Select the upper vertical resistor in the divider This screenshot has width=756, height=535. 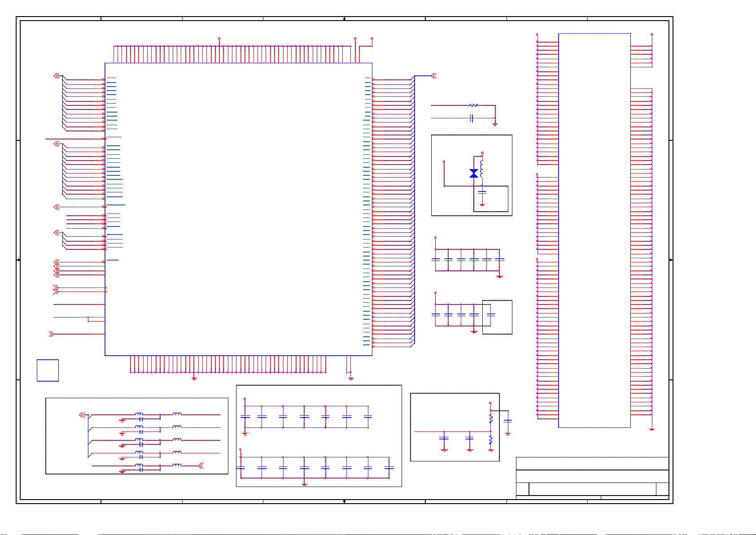(x=491, y=418)
